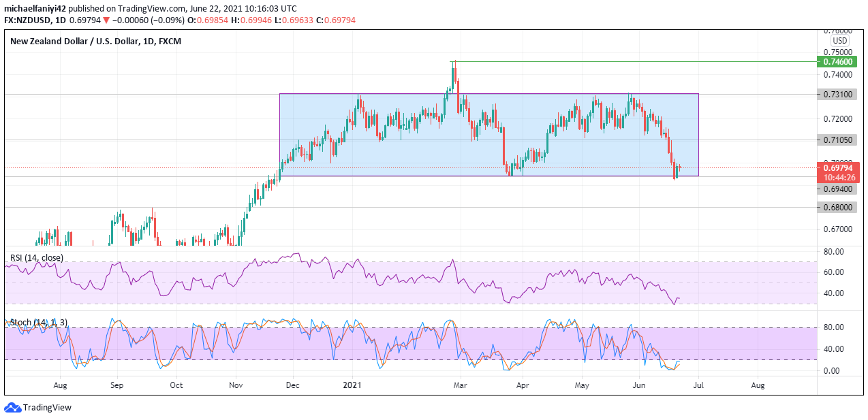Click the michaelfaniyi42 author name
The height and width of the screenshot is (420, 868).
point(35,9)
